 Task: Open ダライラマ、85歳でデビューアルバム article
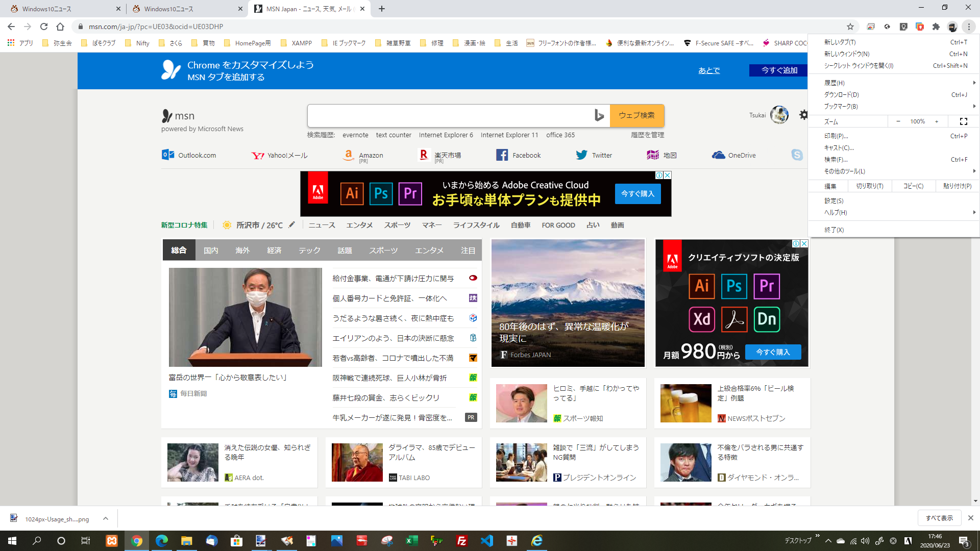403,462
